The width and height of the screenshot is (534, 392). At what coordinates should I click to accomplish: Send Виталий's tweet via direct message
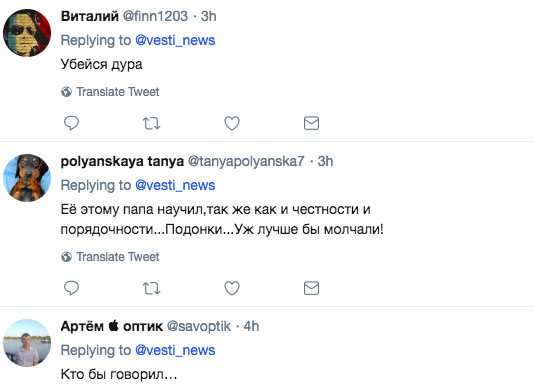click(x=311, y=123)
